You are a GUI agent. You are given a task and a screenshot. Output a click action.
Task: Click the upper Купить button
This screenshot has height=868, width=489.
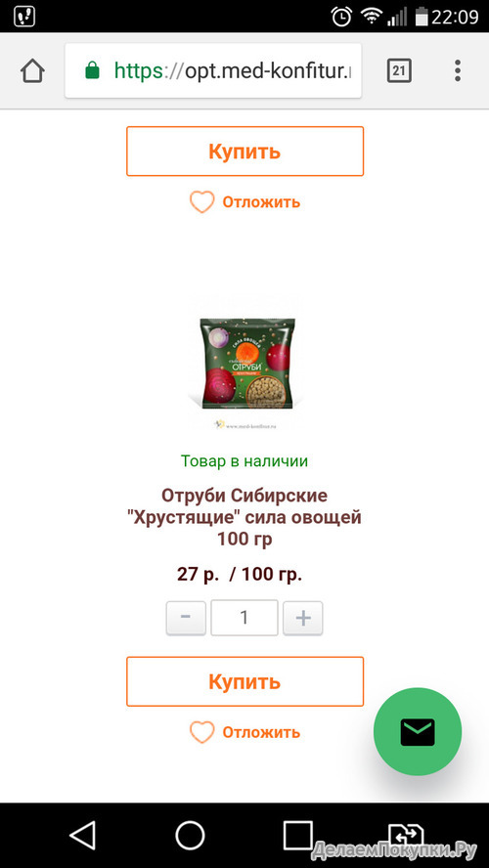coord(244,152)
